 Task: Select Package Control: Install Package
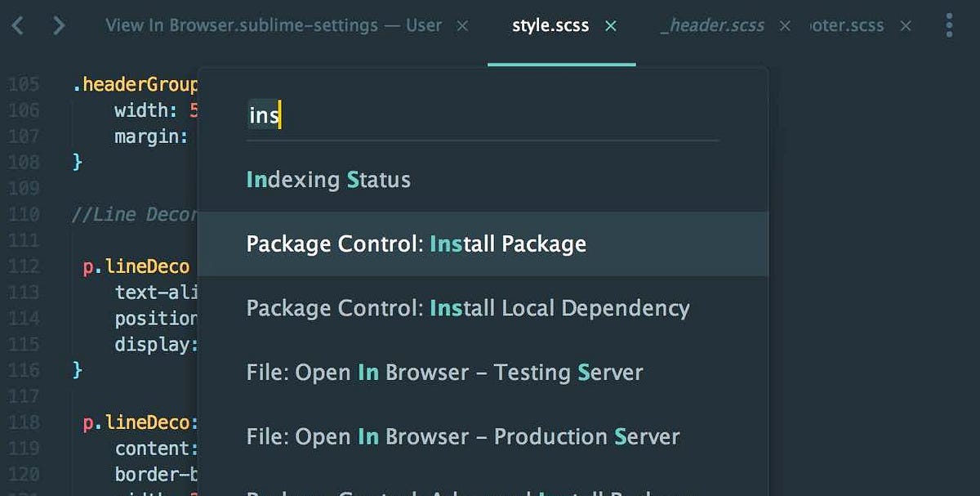416,244
